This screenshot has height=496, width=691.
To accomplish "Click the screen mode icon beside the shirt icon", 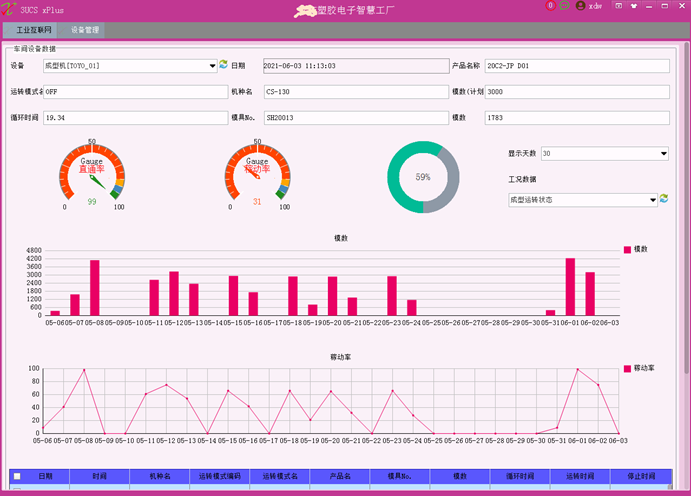I will point(619,6).
